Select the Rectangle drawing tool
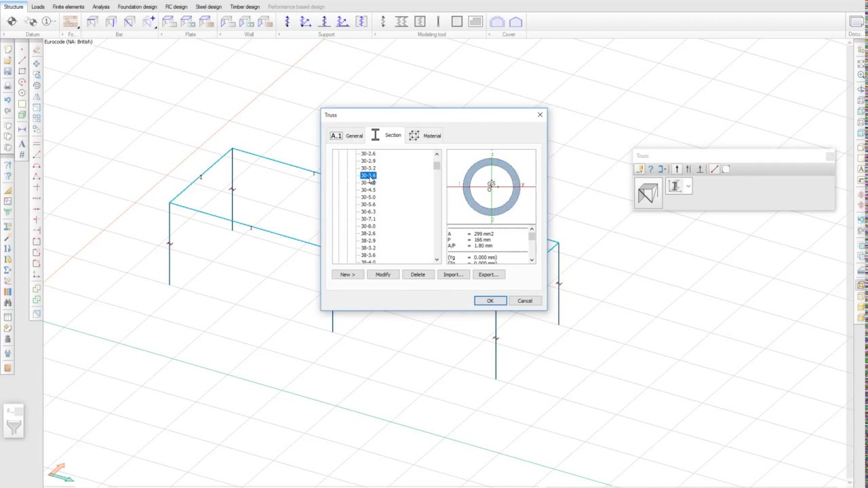The height and width of the screenshot is (488, 868). (22, 71)
